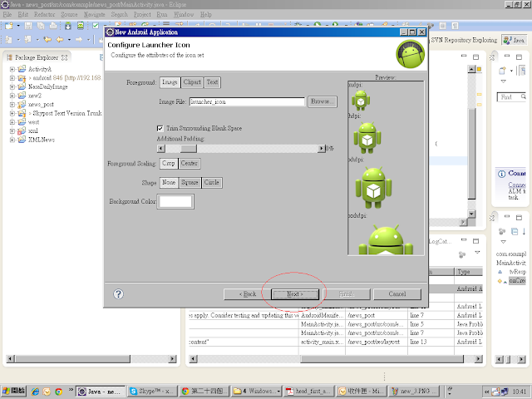Click the Java perspective icon
This screenshot has width=532, height=399.
pos(515,40)
